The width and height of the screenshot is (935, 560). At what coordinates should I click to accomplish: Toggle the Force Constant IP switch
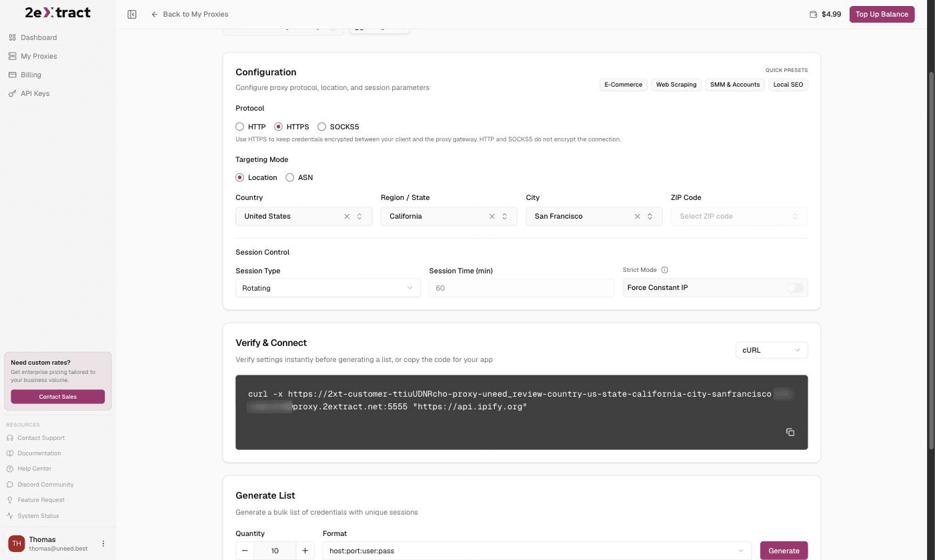point(794,288)
